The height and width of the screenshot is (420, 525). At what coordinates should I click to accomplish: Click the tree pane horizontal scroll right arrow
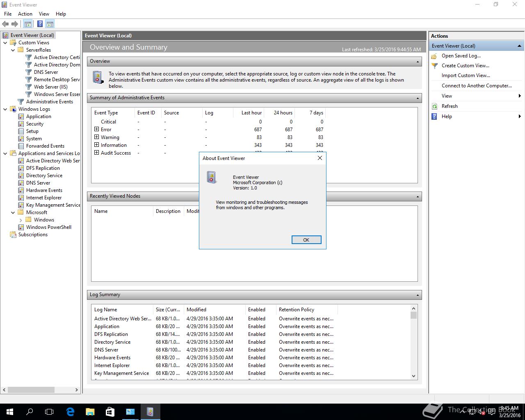click(x=76, y=390)
